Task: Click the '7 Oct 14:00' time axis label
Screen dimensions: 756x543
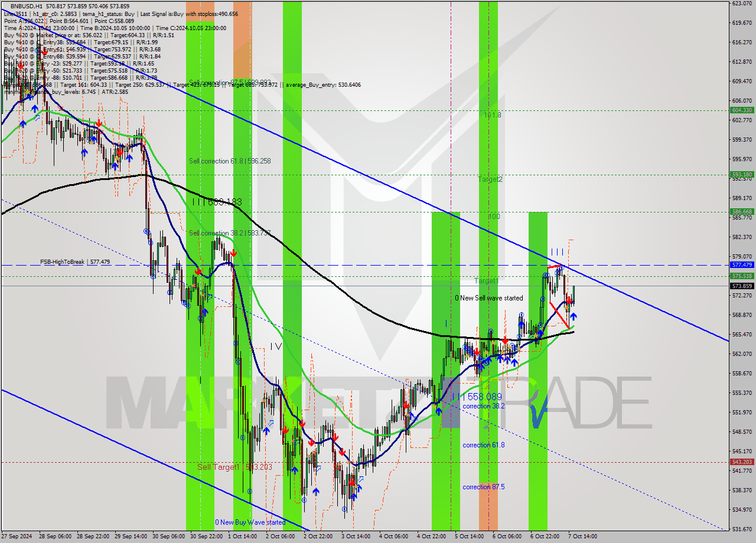Action: pyautogui.click(x=582, y=537)
